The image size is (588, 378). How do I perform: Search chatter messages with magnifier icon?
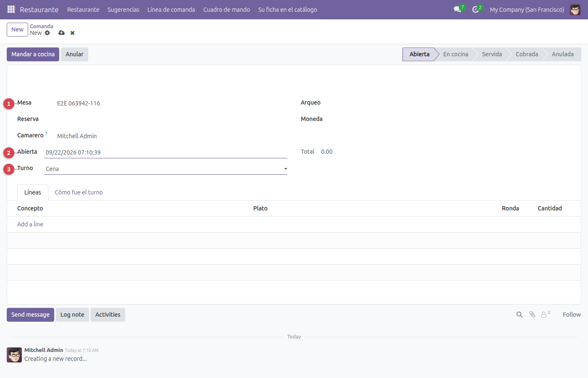pos(520,315)
